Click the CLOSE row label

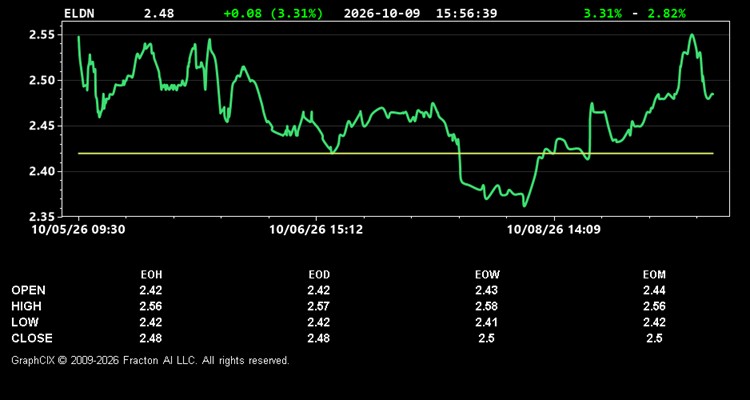click(x=32, y=338)
